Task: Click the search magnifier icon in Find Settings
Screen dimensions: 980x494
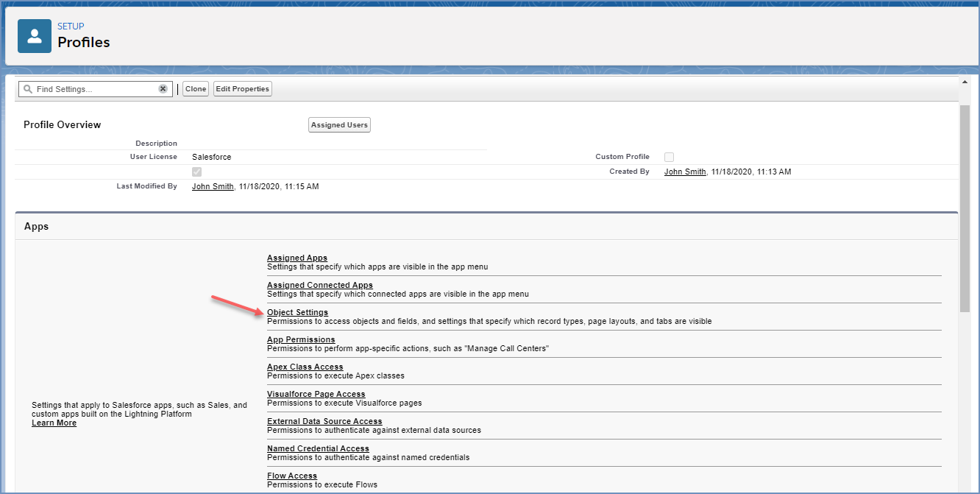Action: click(28, 89)
